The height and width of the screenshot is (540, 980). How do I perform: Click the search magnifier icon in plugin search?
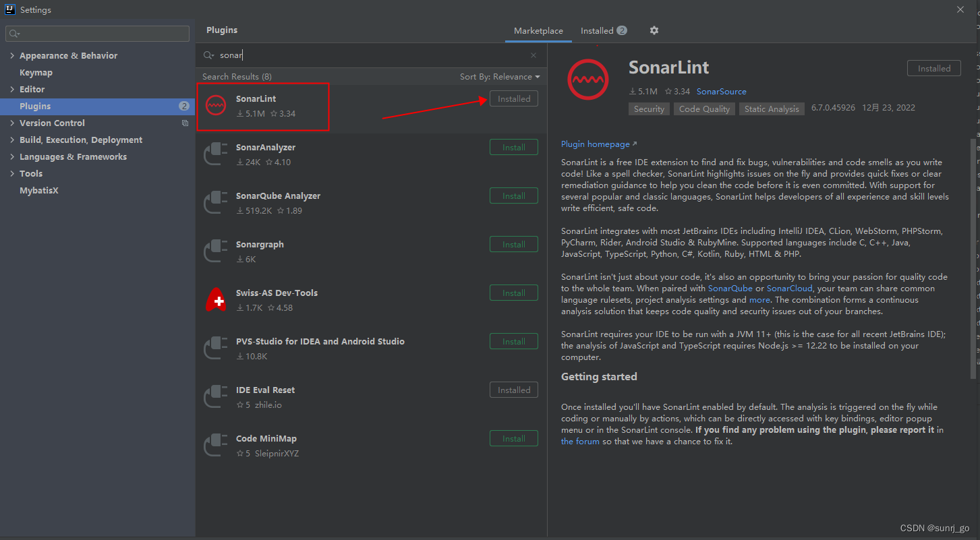coord(208,55)
